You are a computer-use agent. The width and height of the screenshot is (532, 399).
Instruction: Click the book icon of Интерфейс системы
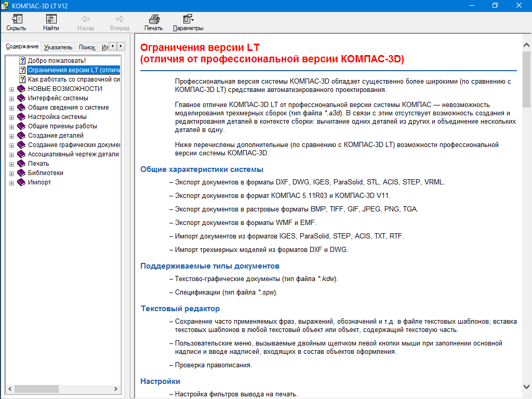pos(21,98)
